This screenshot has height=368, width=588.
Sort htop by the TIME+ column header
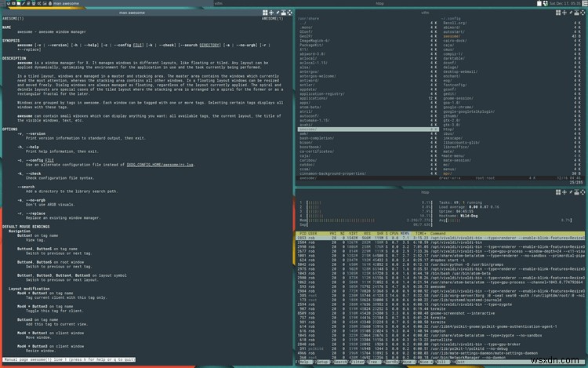pos(420,233)
